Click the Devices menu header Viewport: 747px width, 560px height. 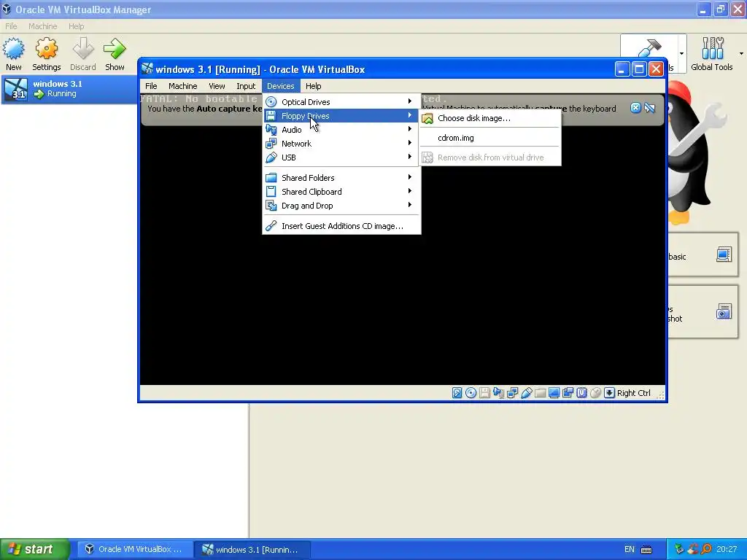tap(281, 86)
